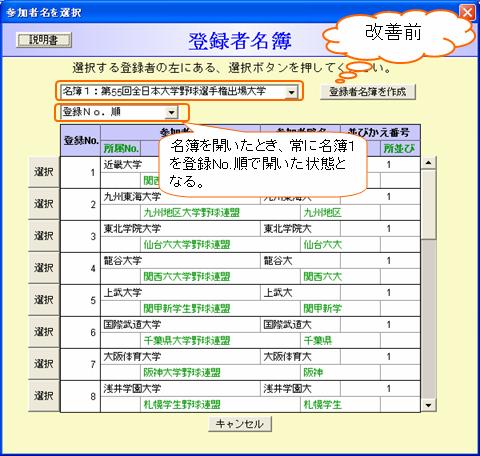Click the vertical scrollbar thumb
480x456 pixels.
coord(429,205)
